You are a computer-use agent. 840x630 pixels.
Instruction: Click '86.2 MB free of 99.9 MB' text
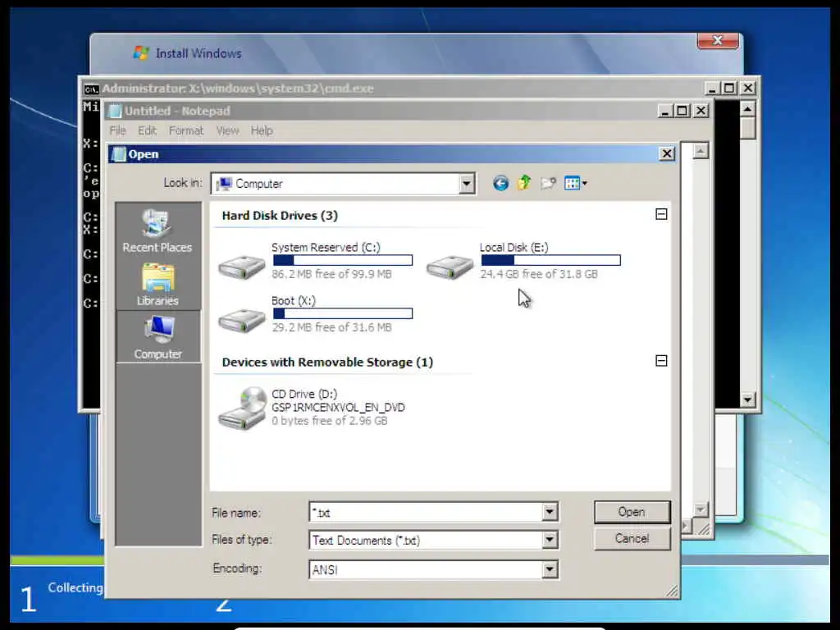tap(331, 274)
